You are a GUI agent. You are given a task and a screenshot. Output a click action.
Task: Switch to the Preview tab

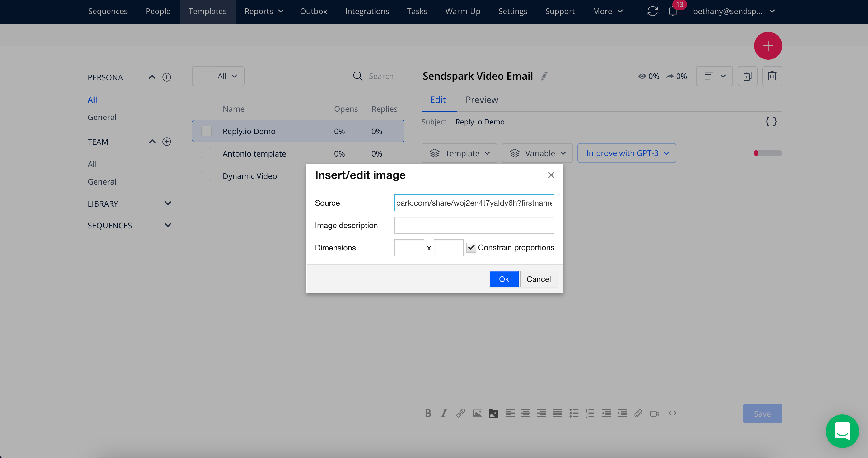click(482, 100)
